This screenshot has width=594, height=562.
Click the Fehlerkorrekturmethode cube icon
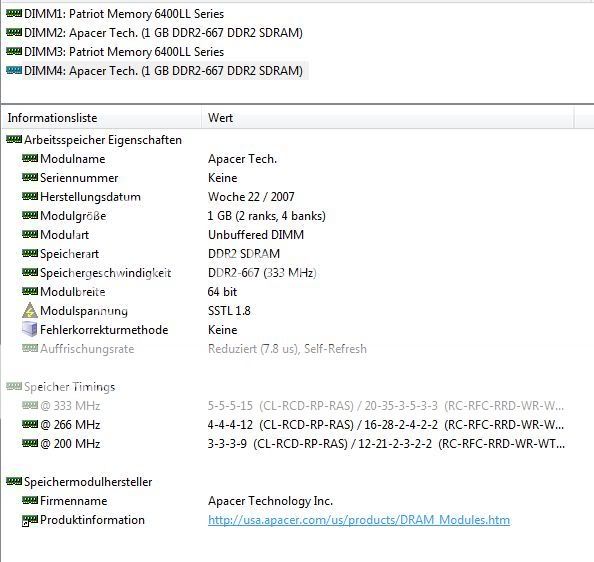coord(30,329)
